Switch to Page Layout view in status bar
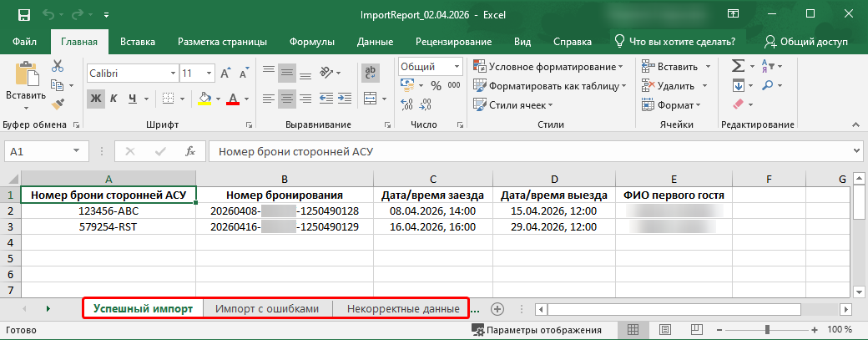 coord(665,330)
